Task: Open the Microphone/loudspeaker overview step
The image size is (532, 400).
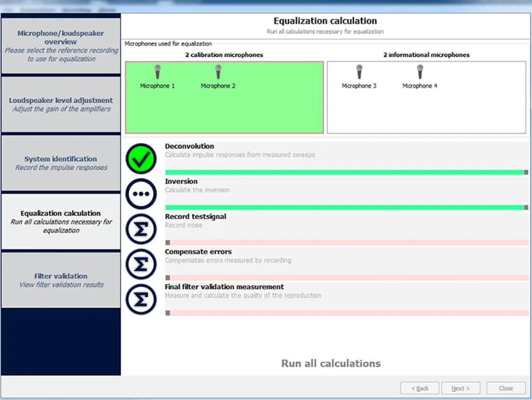Action: click(60, 44)
